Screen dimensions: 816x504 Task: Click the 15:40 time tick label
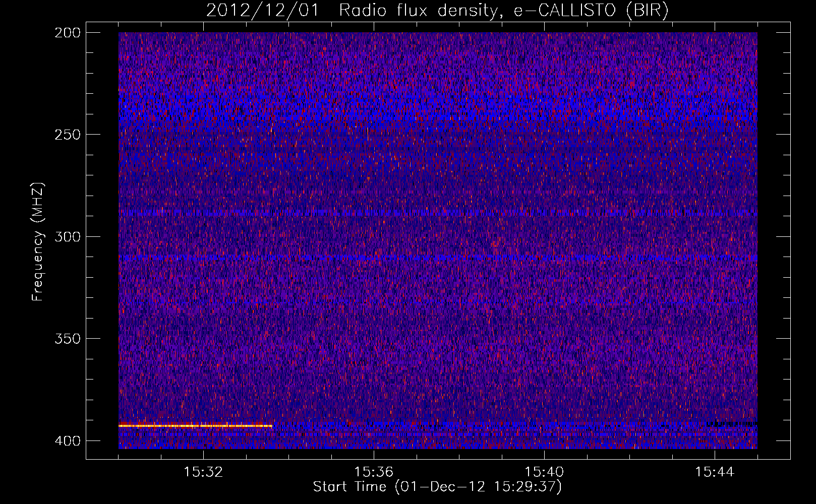[x=544, y=472]
